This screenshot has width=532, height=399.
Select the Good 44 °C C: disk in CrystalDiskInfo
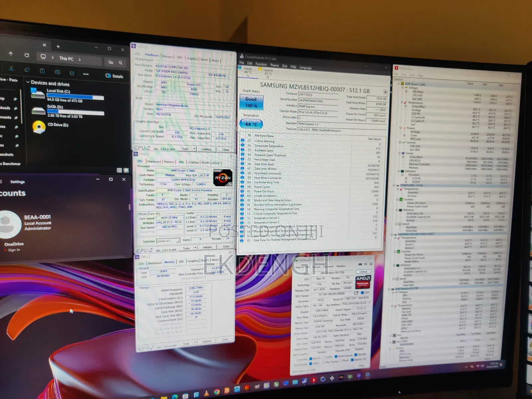click(248, 72)
